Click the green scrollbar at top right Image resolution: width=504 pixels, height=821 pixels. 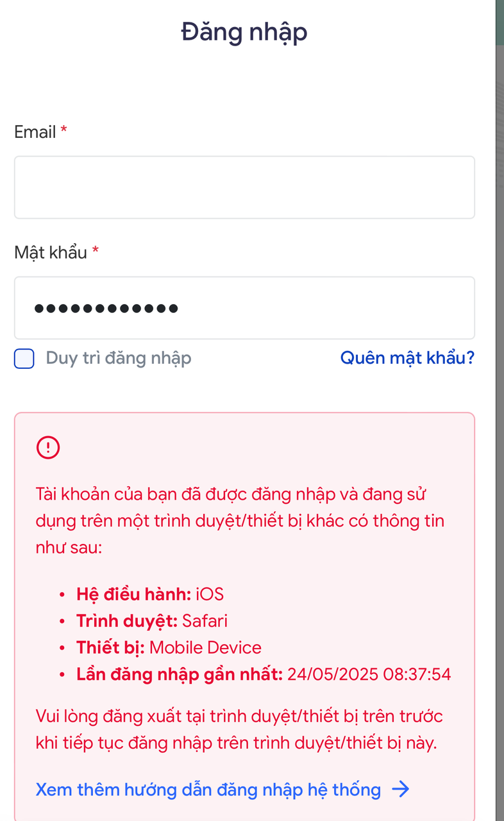click(500, 22)
